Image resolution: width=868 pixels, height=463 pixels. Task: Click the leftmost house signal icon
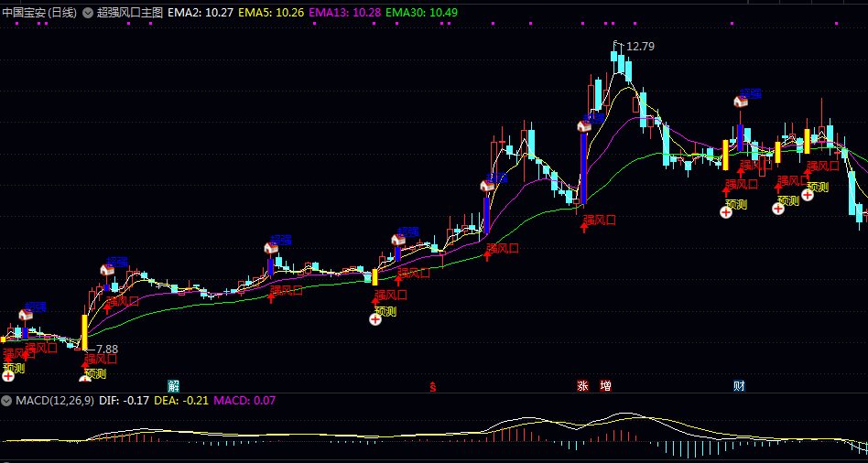click(26, 315)
